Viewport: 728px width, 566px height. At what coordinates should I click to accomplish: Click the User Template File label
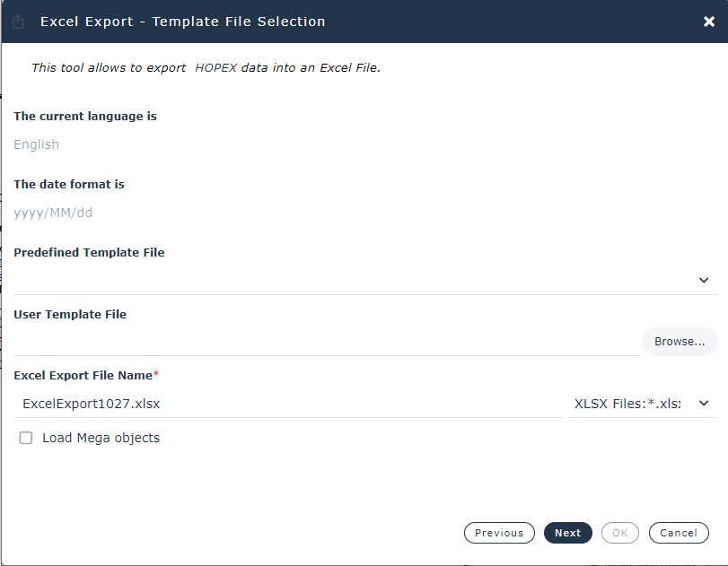coord(70,315)
